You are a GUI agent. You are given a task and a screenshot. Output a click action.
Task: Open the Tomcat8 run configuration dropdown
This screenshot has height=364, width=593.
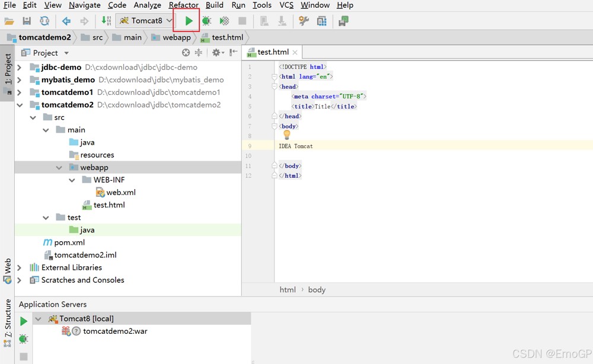coord(145,21)
